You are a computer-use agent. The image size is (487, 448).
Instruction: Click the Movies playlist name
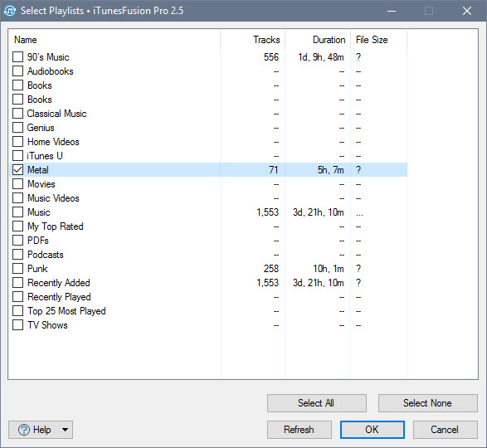41,184
